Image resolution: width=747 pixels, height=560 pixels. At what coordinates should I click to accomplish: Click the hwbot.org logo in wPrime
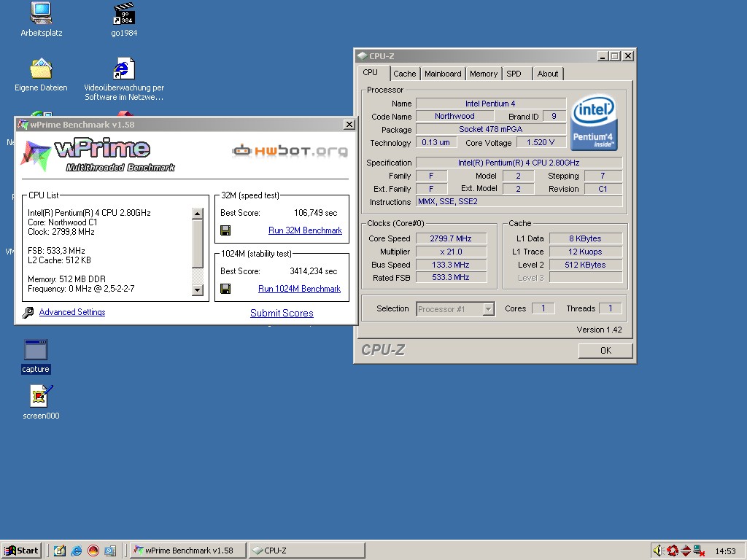[x=290, y=151]
